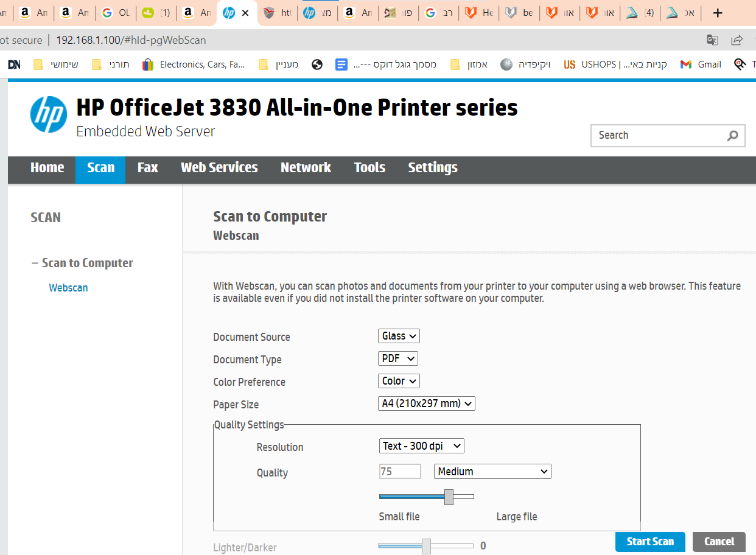Click the Large file label under the slider
756x555 pixels.
click(517, 517)
